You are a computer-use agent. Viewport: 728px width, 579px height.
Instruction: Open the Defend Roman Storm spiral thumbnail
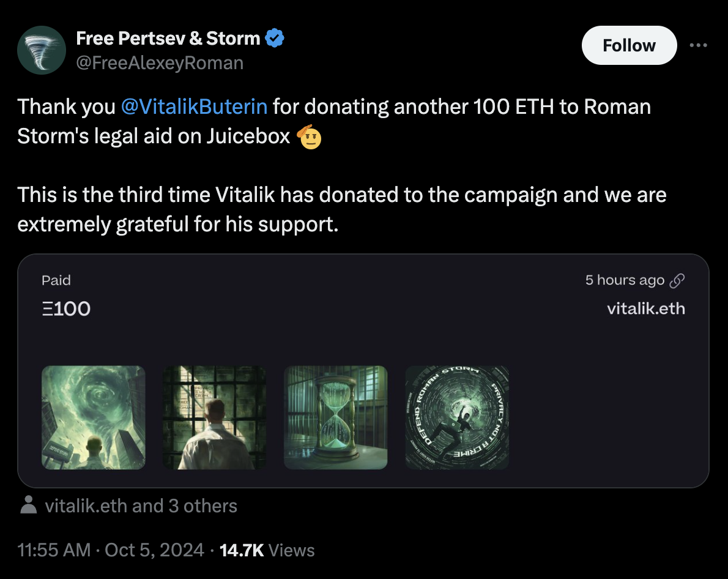pyautogui.click(x=456, y=417)
